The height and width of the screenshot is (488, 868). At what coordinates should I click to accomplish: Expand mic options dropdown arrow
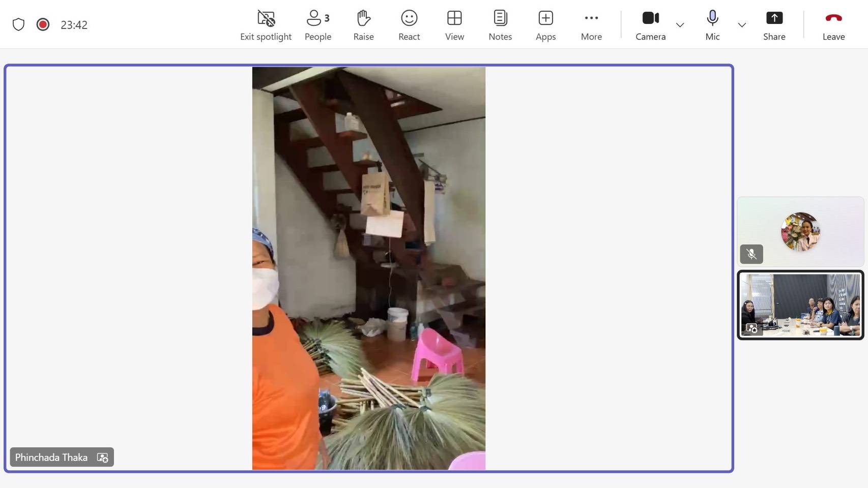click(742, 25)
